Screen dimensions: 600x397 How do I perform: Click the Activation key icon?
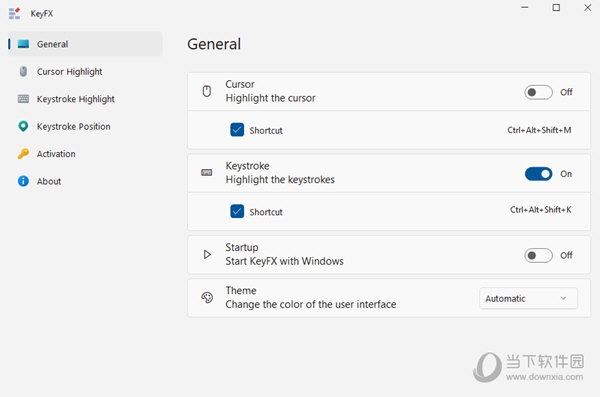coord(23,154)
